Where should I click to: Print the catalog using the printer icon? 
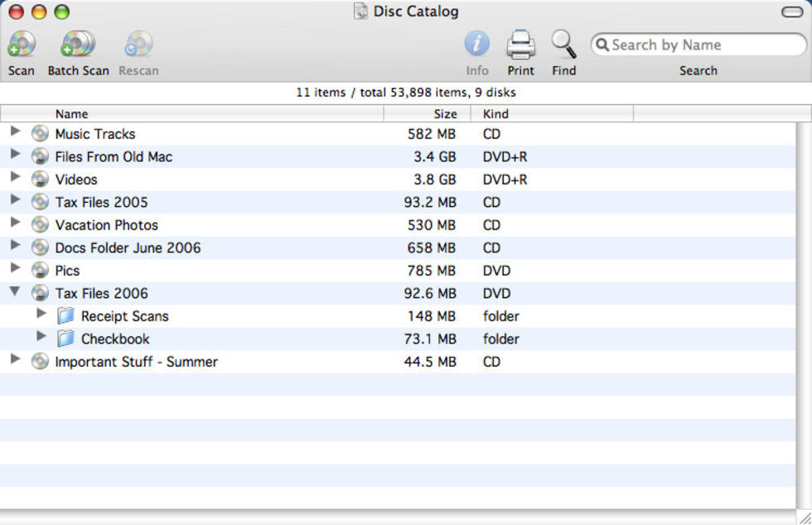point(520,45)
